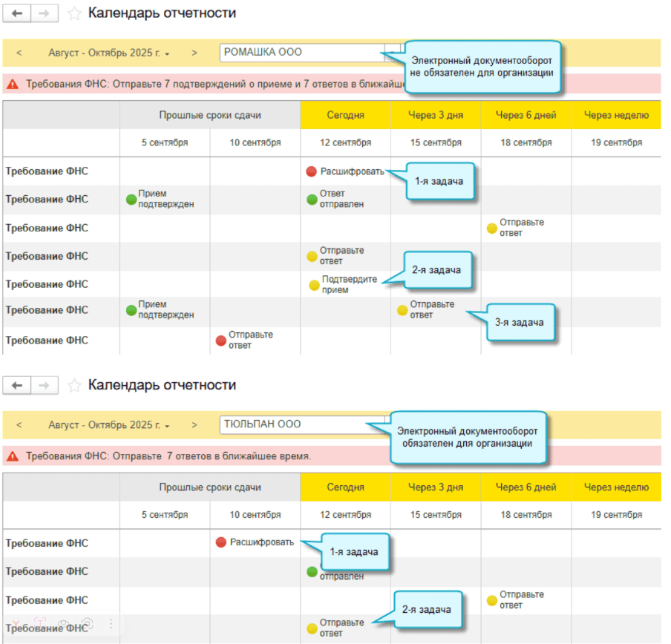
Task: Click the Прошлые сроки сдачи header in РОМАШКА
Action: (210, 115)
